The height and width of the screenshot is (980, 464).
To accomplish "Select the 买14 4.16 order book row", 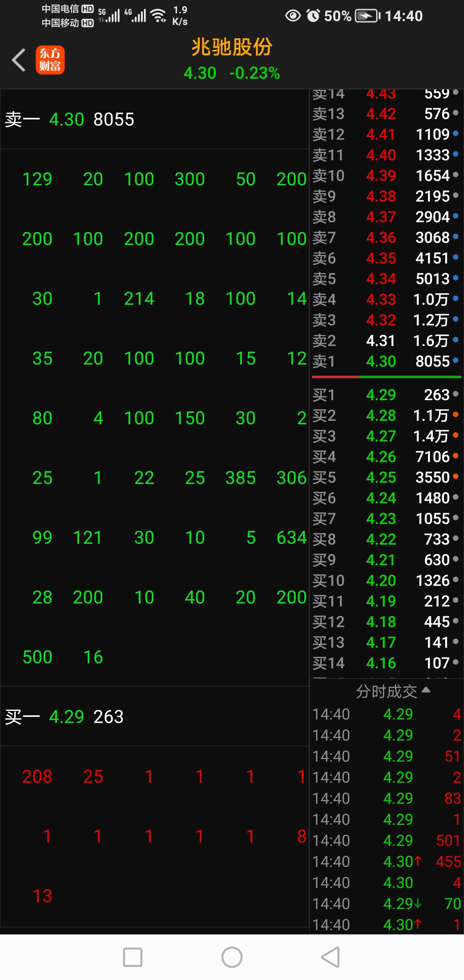I will pyautogui.click(x=386, y=663).
